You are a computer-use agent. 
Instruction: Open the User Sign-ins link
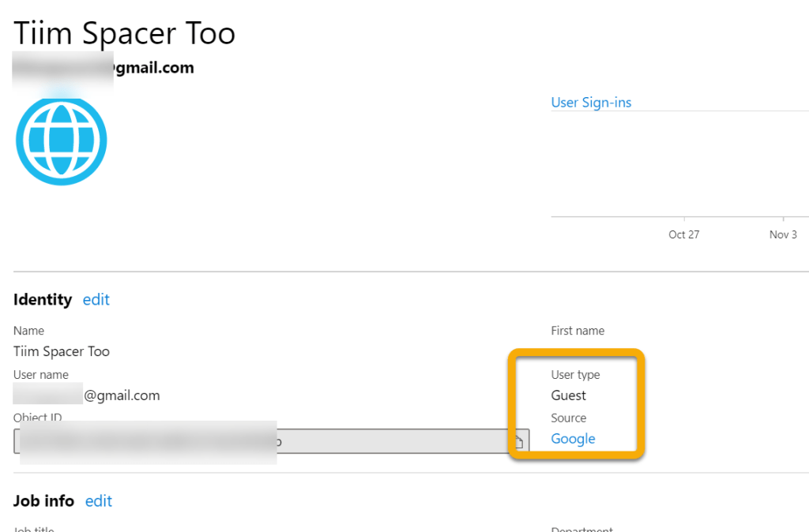tap(591, 103)
